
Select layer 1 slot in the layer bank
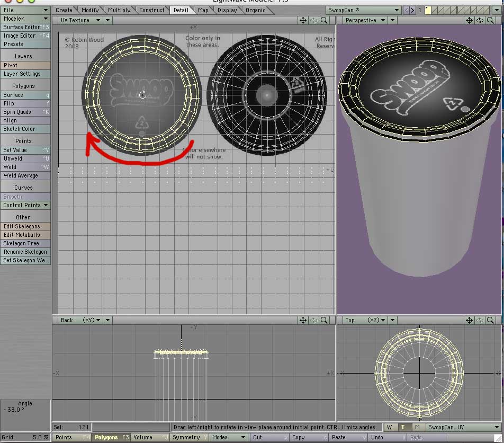pos(428,10)
